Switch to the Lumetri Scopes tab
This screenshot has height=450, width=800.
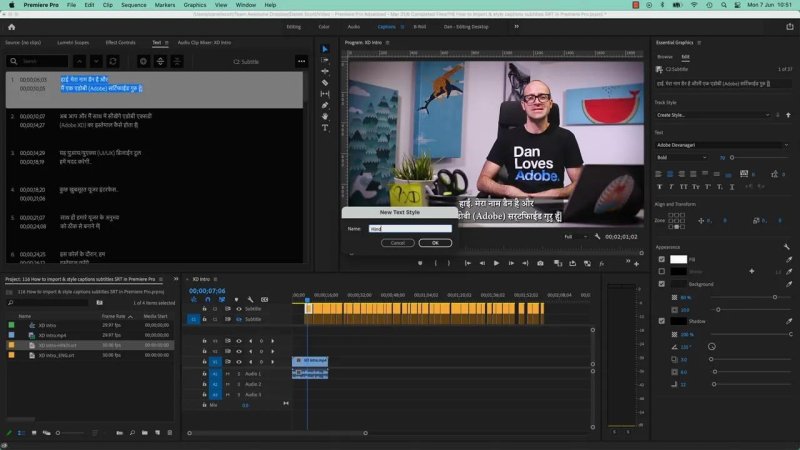click(73, 43)
